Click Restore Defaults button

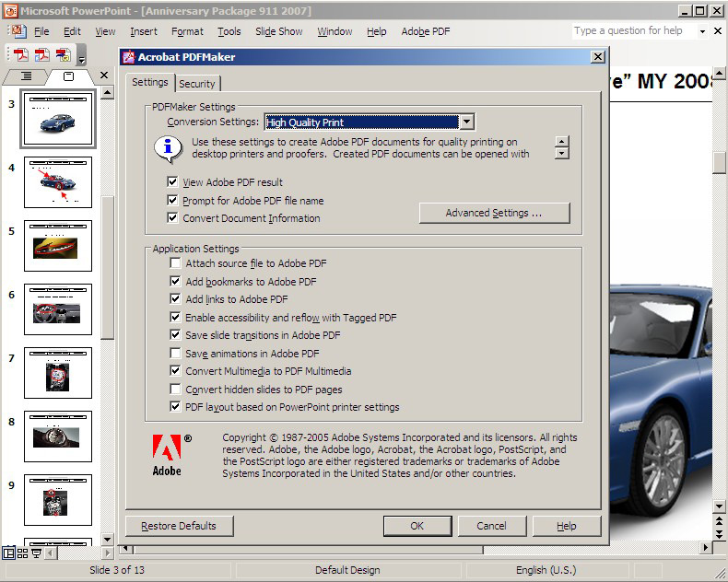coord(179,526)
